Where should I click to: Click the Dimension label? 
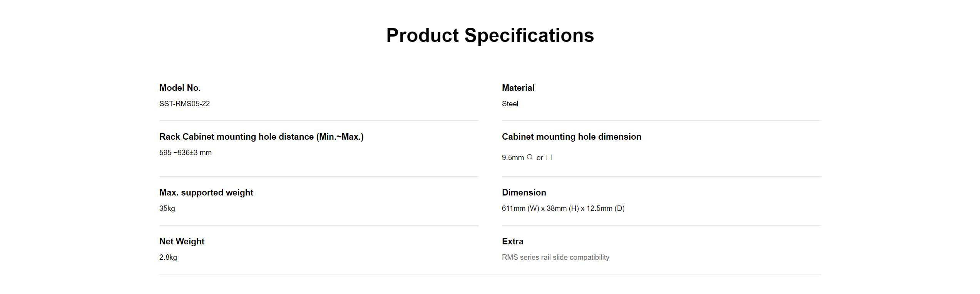click(523, 192)
